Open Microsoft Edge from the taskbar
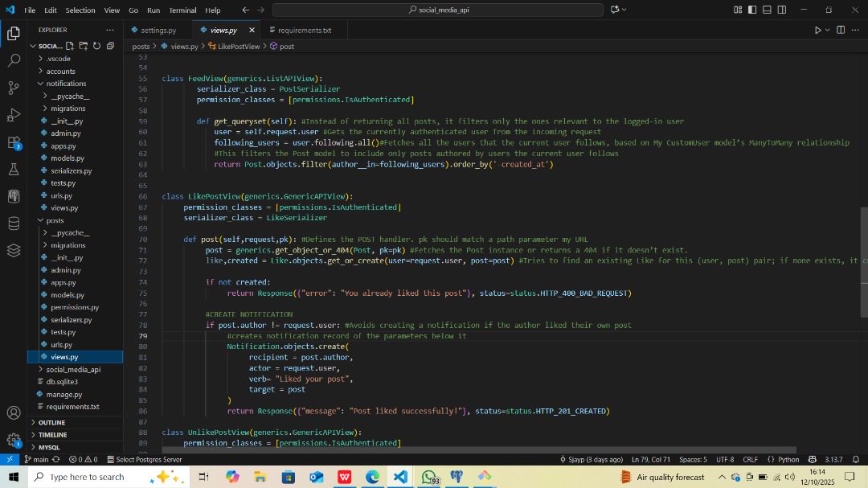Screen dimensions: 868x488 [x=372, y=477]
